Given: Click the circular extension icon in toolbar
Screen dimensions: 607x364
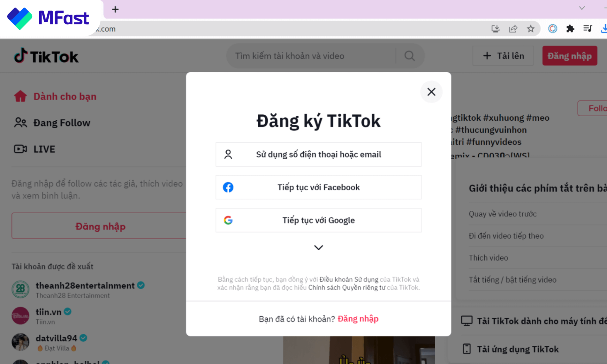Looking at the screenshot, I should pyautogui.click(x=553, y=29).
